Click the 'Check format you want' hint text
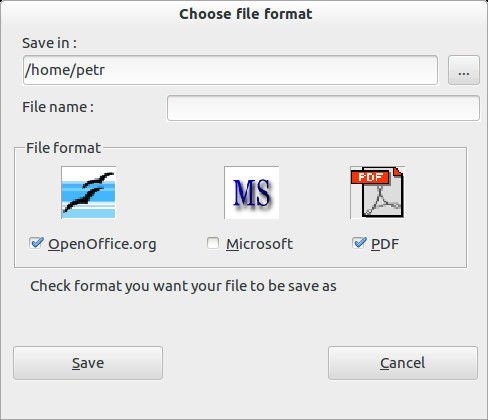Viewport: 488px width, 420px height. [183, 286]
